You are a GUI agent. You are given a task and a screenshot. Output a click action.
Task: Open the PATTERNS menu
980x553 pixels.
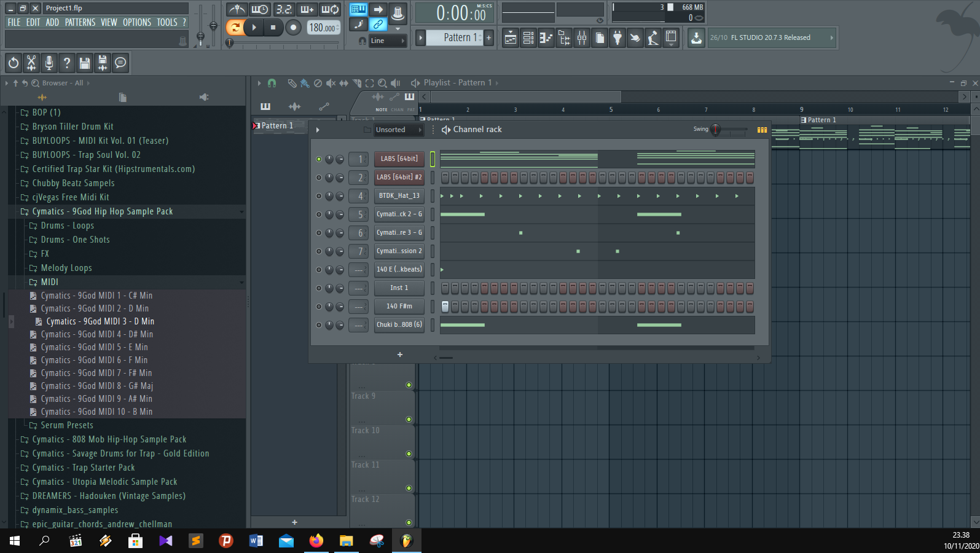[x=80, y=22]
